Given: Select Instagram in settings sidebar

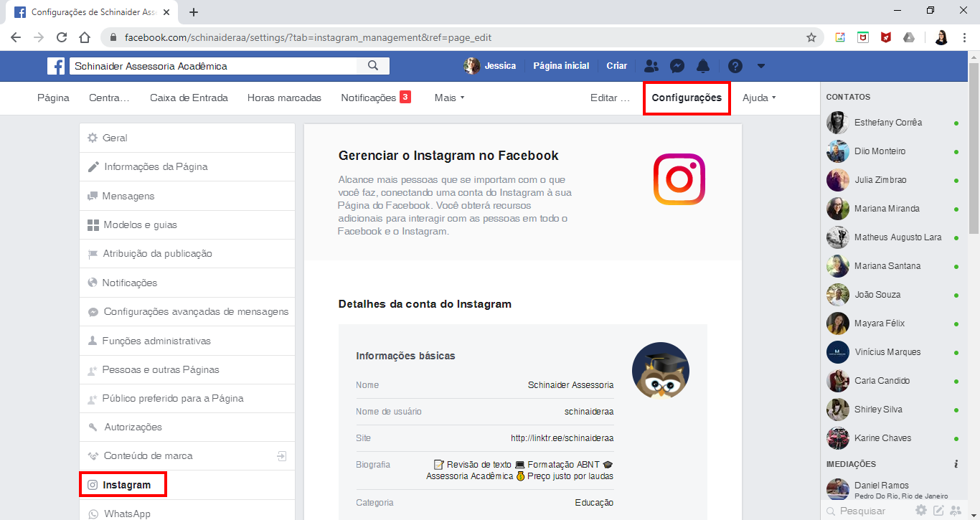Looking at the screenshot, I should point(187,485).
